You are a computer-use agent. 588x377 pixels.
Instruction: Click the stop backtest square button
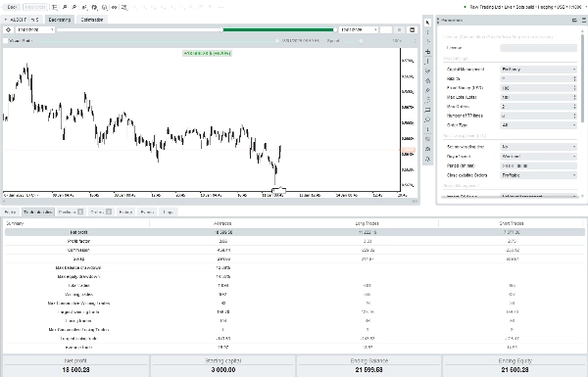(x=400, y=30)
